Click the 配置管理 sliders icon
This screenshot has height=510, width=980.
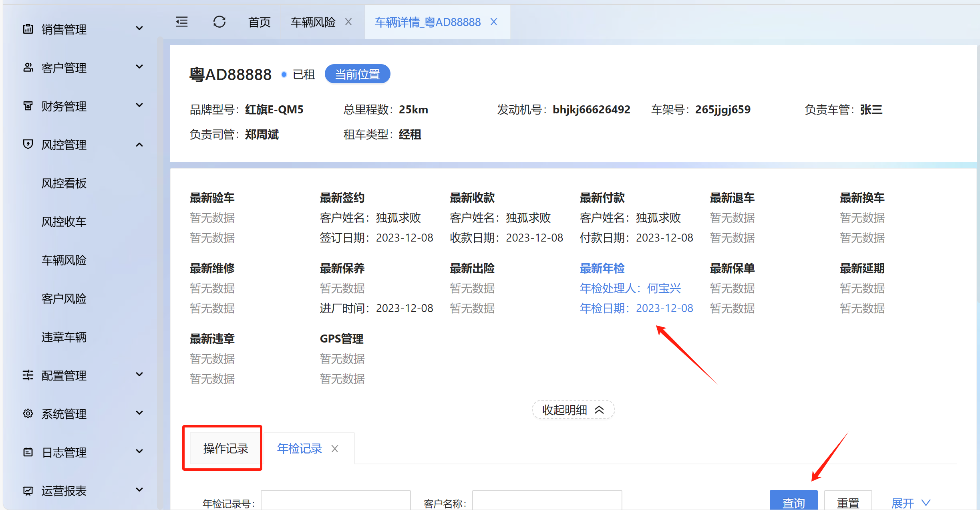pyautogui.click(x=28, y=375)
